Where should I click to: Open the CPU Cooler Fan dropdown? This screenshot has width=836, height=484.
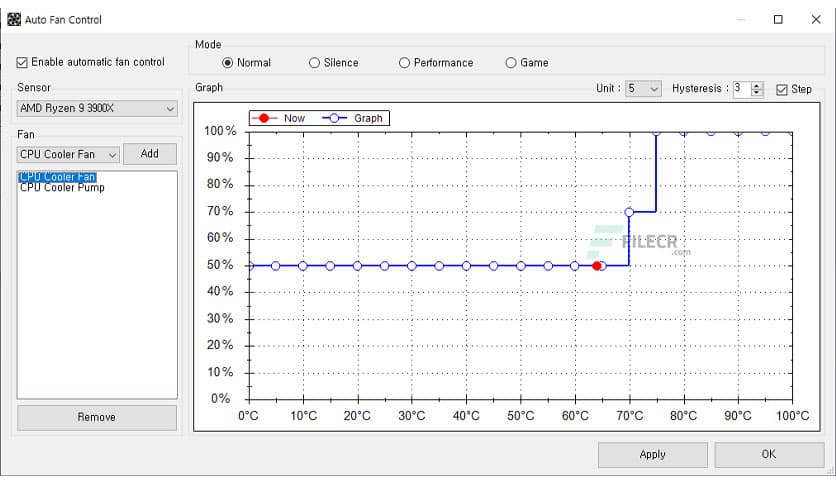(x=68, y=155)
